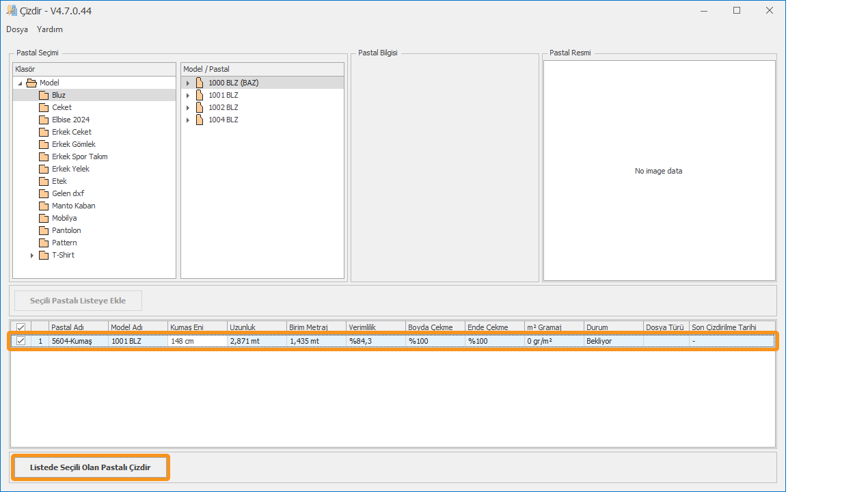Uncheck the 5604-Kumaş row checkbox
Screen dimensions: 868x492
pos(21,340)
